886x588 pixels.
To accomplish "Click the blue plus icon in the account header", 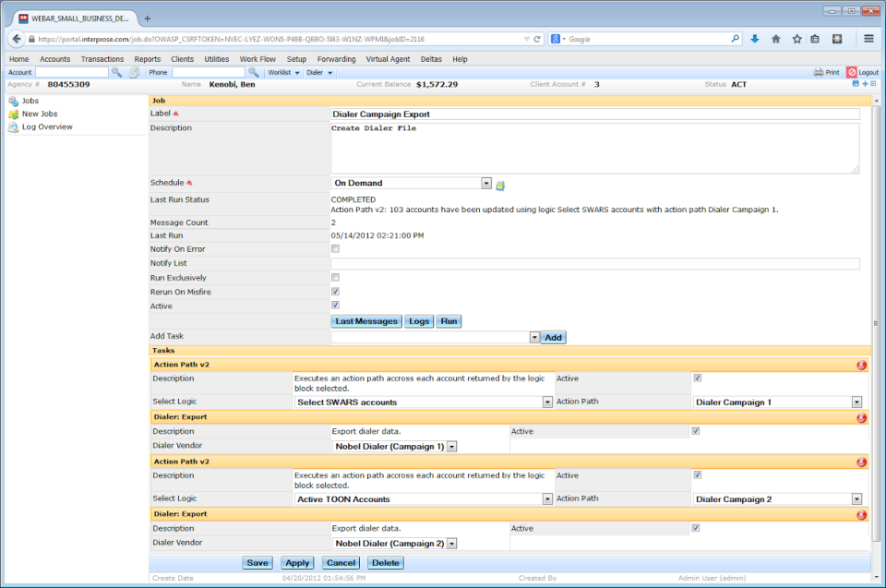I will [x=864, y=83].
